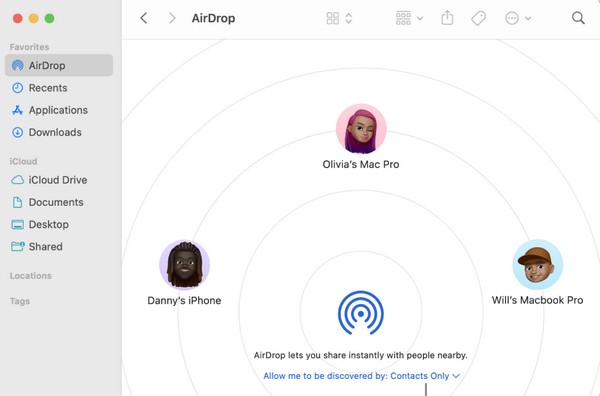Expand the Action menu chevron
The image size is (600, 396).
tap(528, 18)
